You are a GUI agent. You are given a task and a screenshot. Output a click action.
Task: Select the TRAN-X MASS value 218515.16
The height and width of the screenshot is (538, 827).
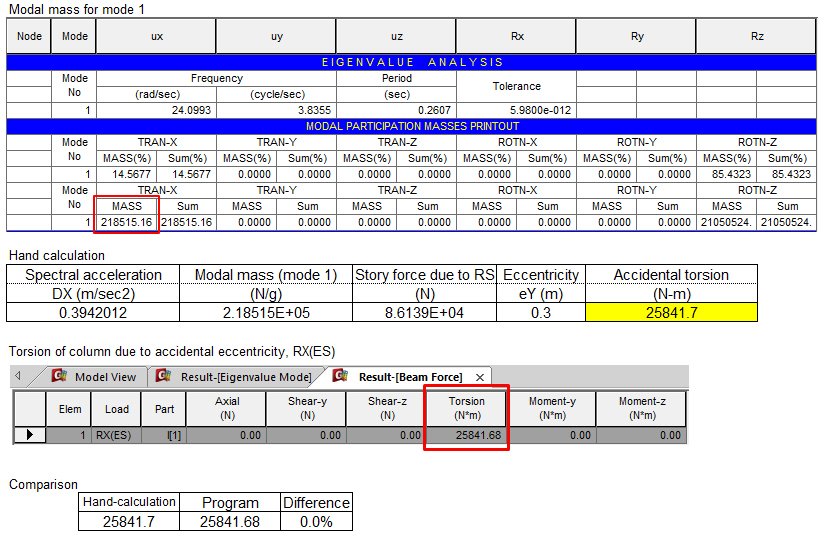[127, 222]
